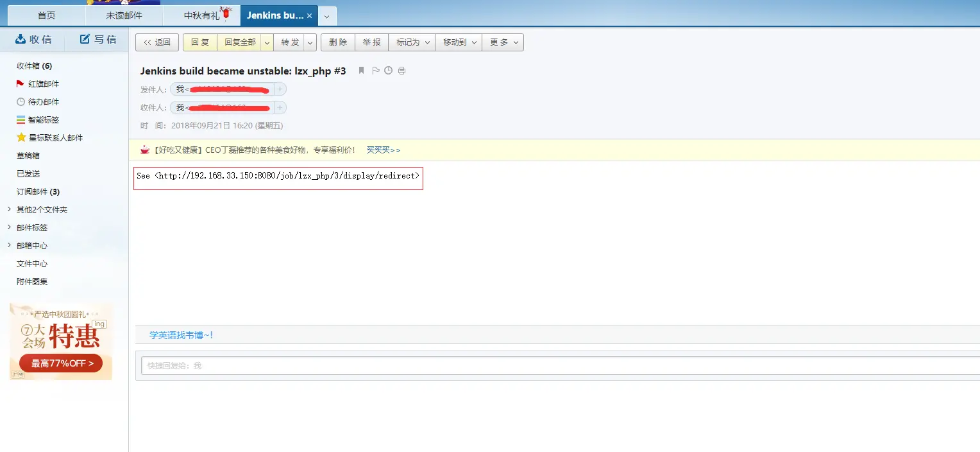Open 收件箱 (6) folder
This screenshot has width=980, height=452.
[x=35, y=65]
